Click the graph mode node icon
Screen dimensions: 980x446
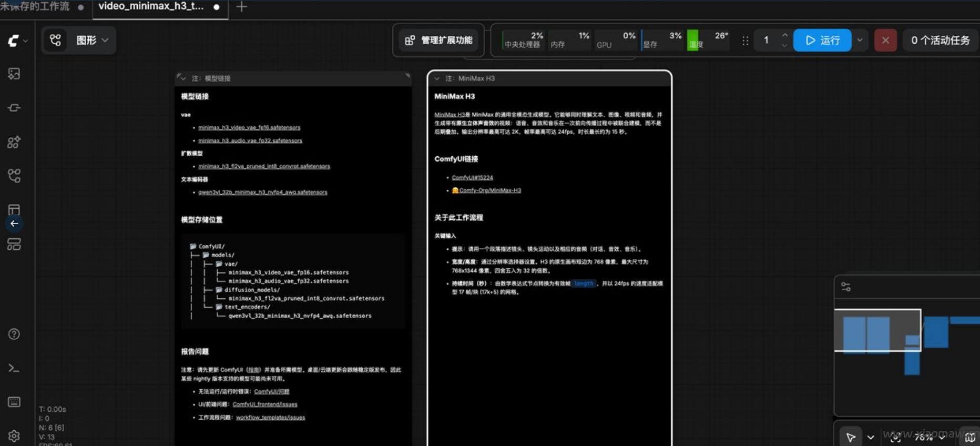pyautogui.click(x=56, y=40)
